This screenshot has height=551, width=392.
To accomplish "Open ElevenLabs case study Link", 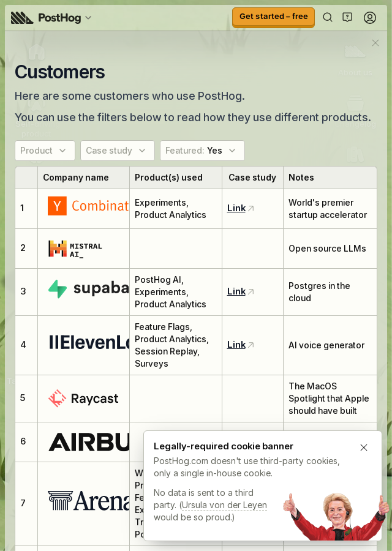I will tap(236, 345).
